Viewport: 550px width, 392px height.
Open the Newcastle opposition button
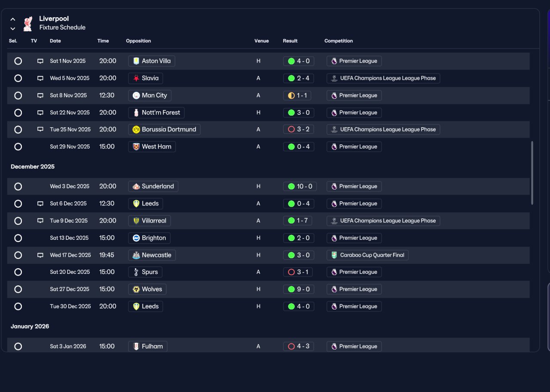point(152,255)
